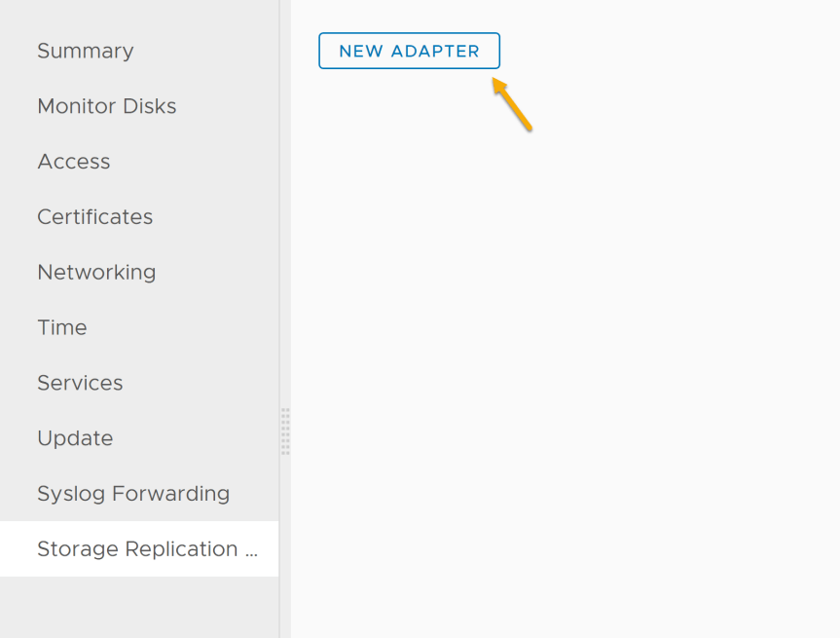Open the Summary page

[x=86, y=51]
